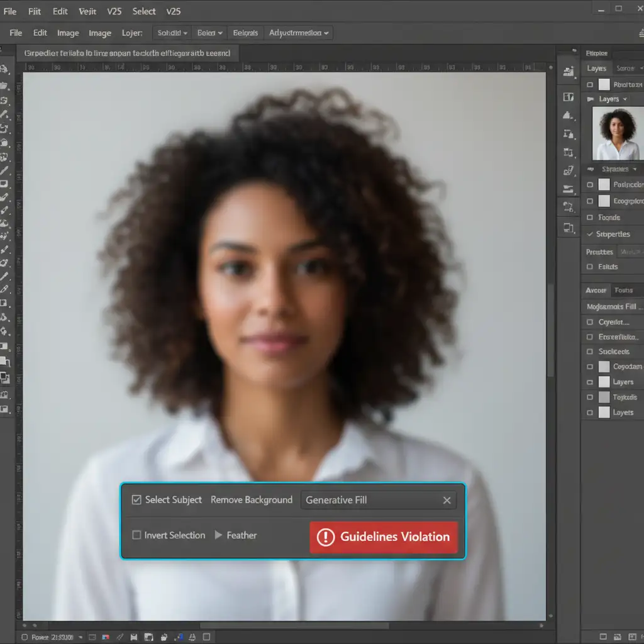This screenshot has height=644, width=644.
Task: Click the topmost icon in the right vertical strip
Action: pos(569,72)
